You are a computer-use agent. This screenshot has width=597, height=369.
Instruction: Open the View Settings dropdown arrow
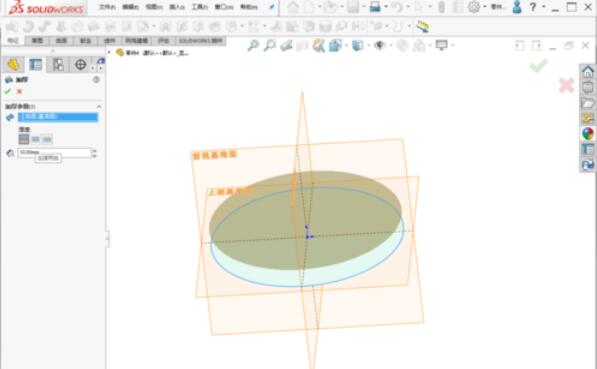[452, 45]
